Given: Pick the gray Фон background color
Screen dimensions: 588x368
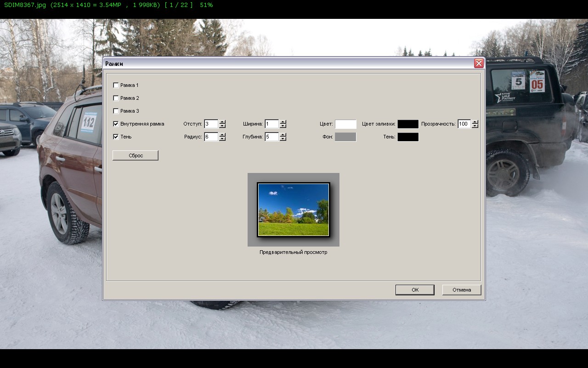Looking at the screenshot, I should [345, 137].
